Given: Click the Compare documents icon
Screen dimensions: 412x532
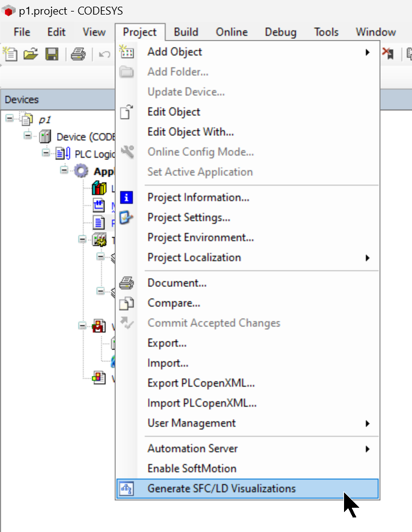Looking at the screenshot, I should pyautogui.click(x=126, y=303).
